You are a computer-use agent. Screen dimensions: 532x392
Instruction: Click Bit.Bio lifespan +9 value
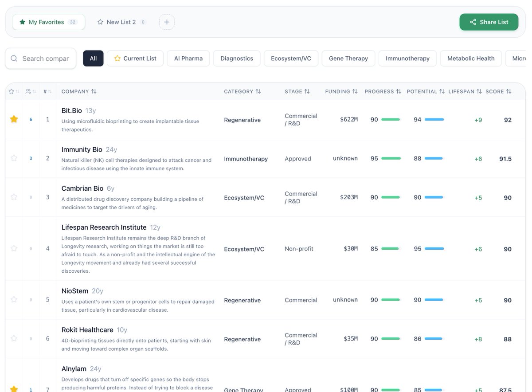478,120
